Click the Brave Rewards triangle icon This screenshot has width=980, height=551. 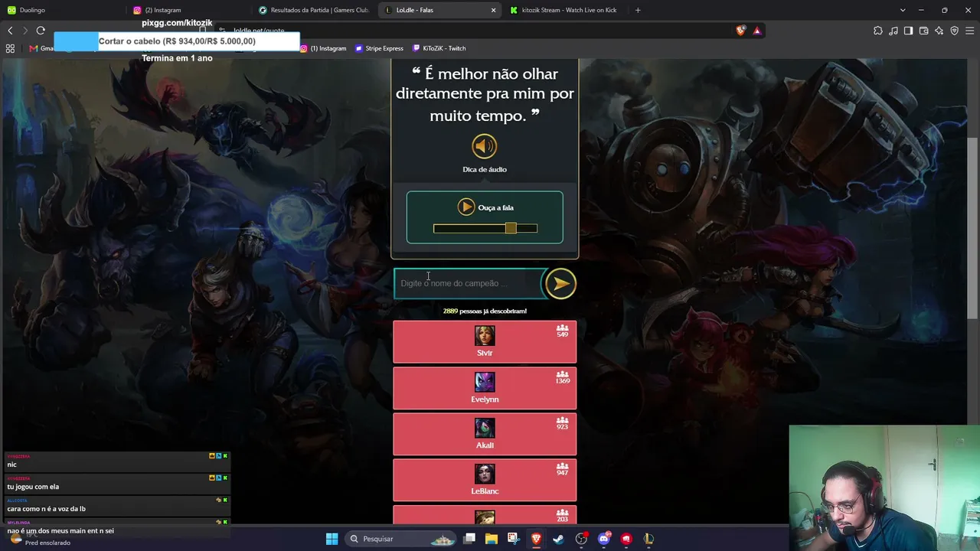pos(756,31)
